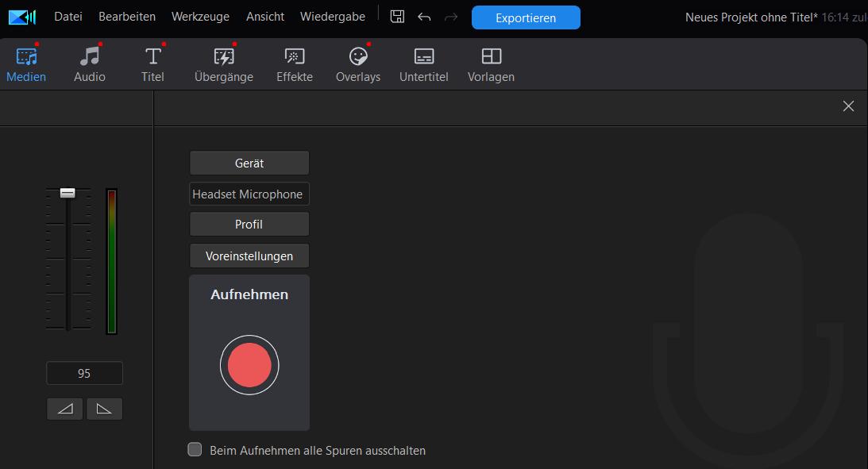Open the Ansicht menu

[265, 17]
